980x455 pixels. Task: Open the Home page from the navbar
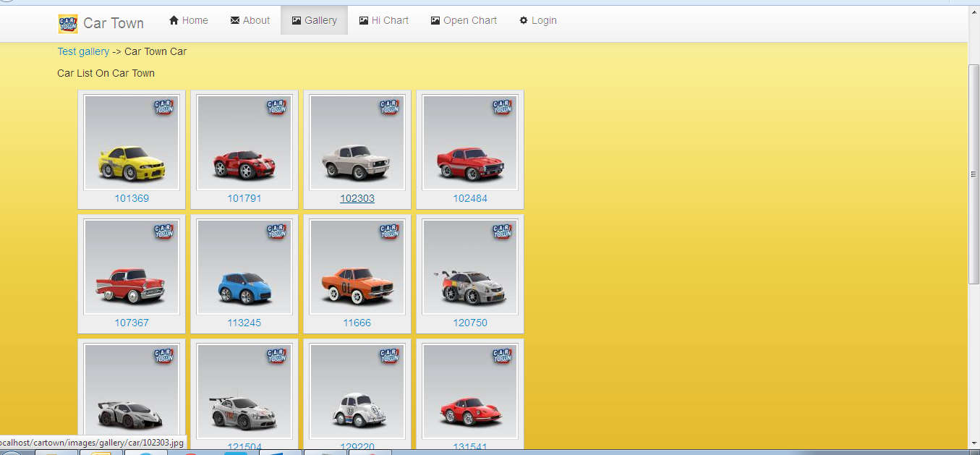tap(193, 20)
